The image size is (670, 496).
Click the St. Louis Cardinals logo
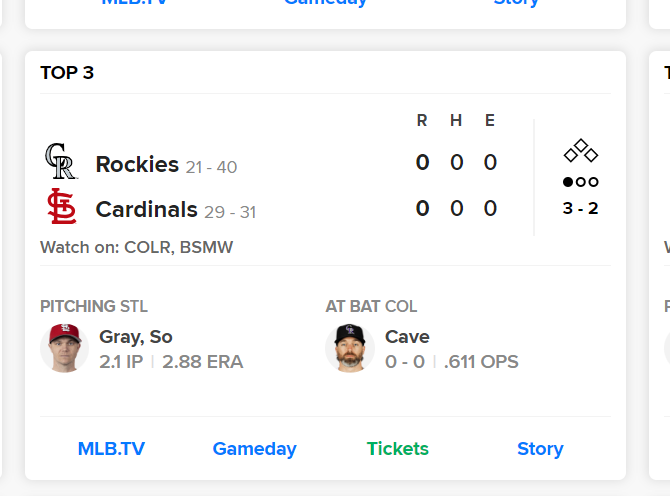(62, 207)
